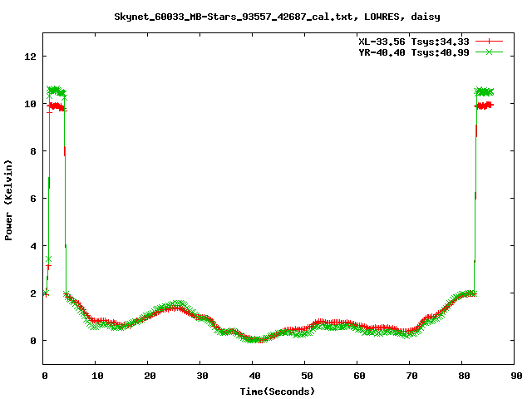Viewport: 532px width, 399px height.
Task: Click the x-axis tick label 20
Action: coord(150,376)
